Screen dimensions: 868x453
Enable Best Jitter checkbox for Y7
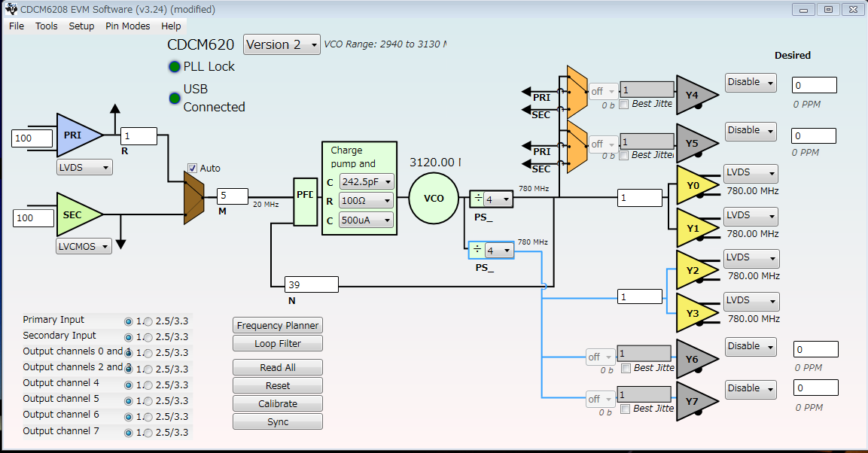point(626,409)
